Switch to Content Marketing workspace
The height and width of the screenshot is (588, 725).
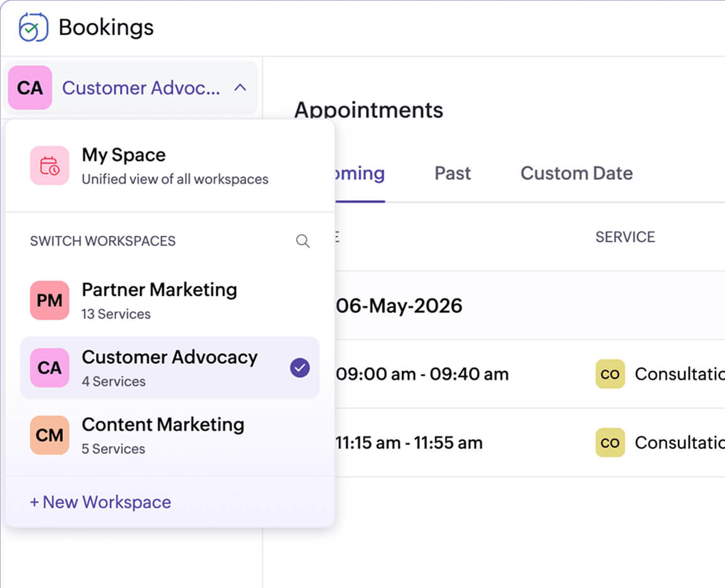(x=169, y=436)
